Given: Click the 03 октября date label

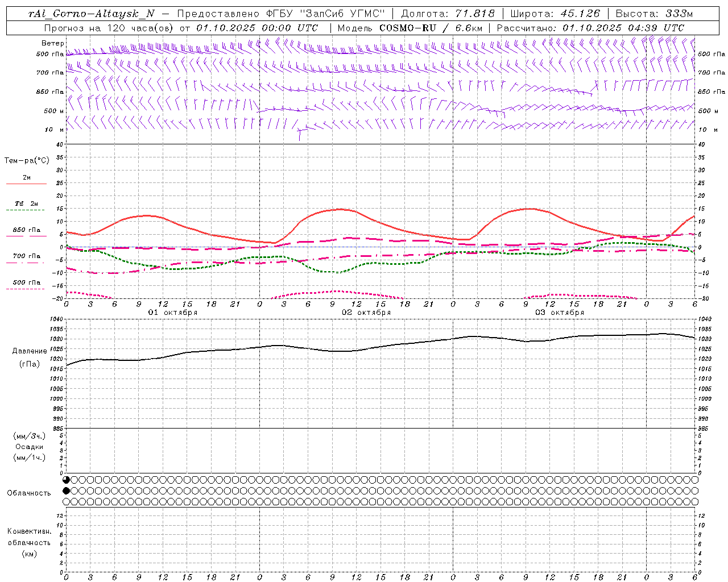Looking at the screenshot, I should 560,313.
